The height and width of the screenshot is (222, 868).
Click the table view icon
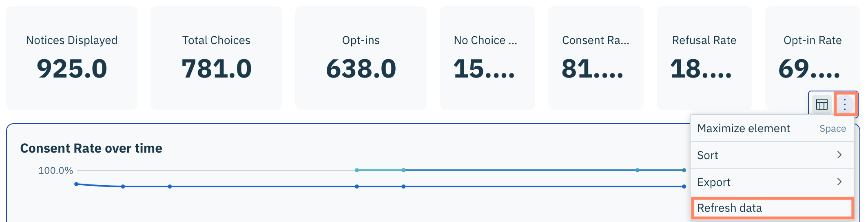(x=821, y=104)
